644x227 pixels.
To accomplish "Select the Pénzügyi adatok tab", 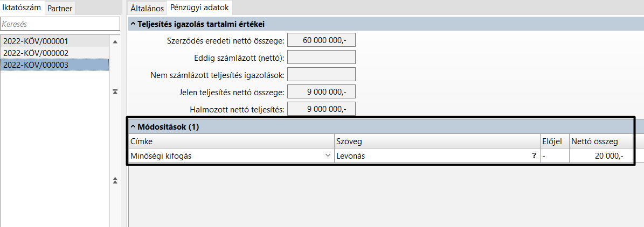I will (200, 8).
